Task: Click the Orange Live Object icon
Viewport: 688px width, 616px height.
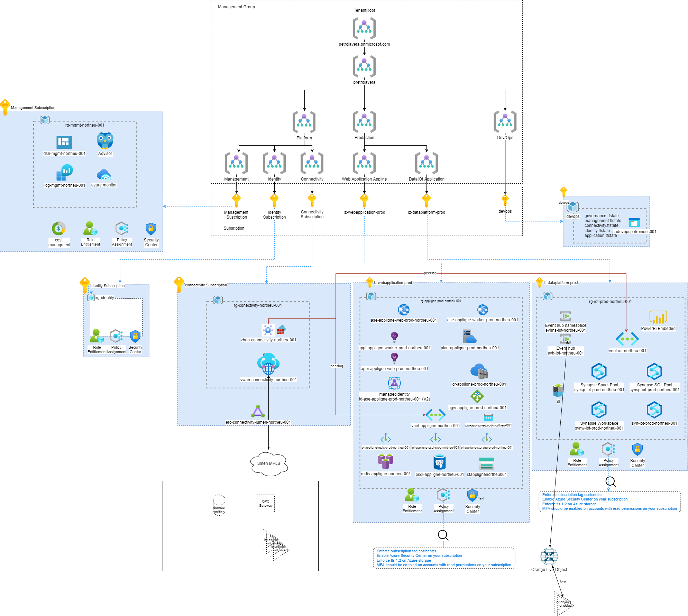Action: (549, 557)
